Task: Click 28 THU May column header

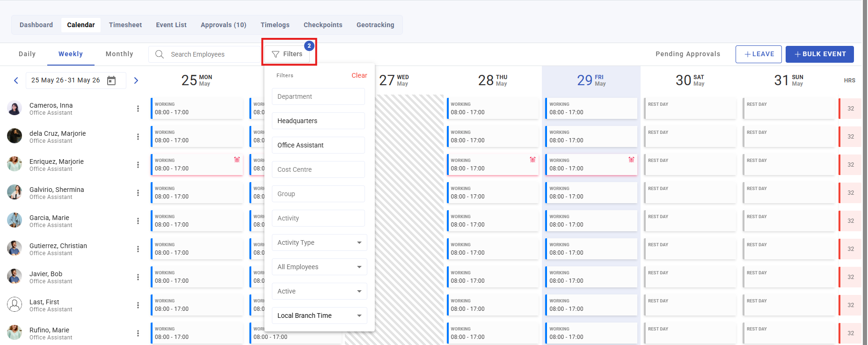Action: coord(492,80)
